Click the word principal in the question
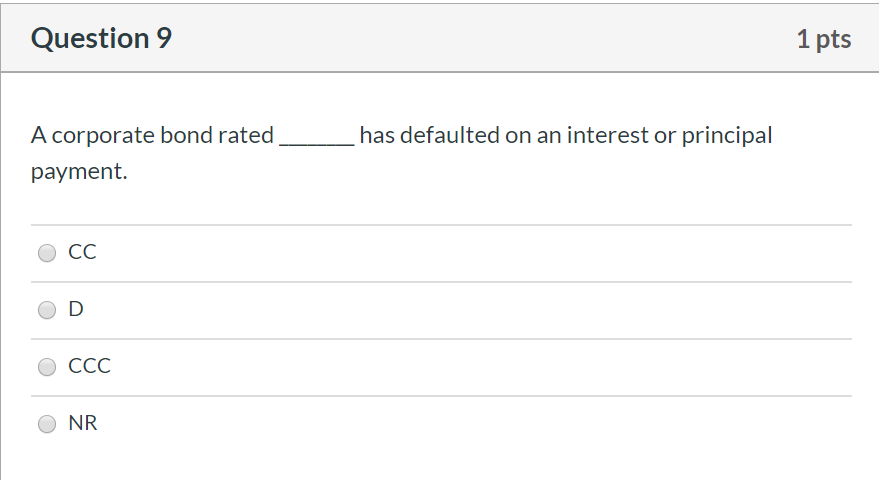 point(727,136)
